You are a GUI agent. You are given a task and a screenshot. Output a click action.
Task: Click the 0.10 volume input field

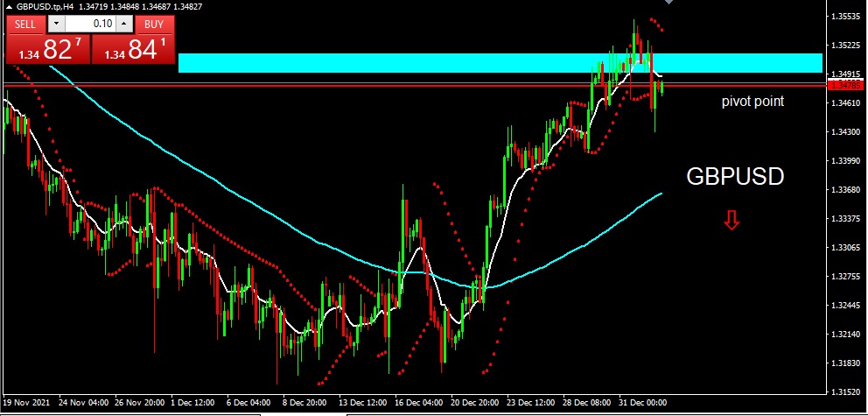click(x=91, y=24)
